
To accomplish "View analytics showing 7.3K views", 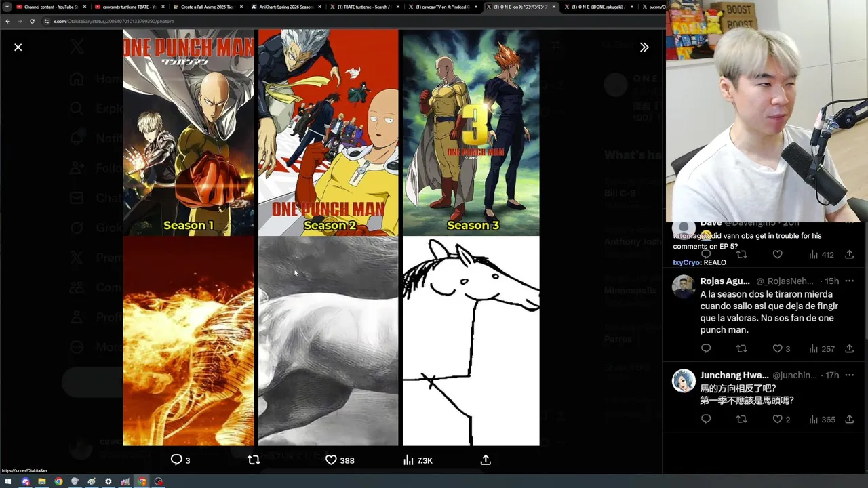I will [418, 460].
